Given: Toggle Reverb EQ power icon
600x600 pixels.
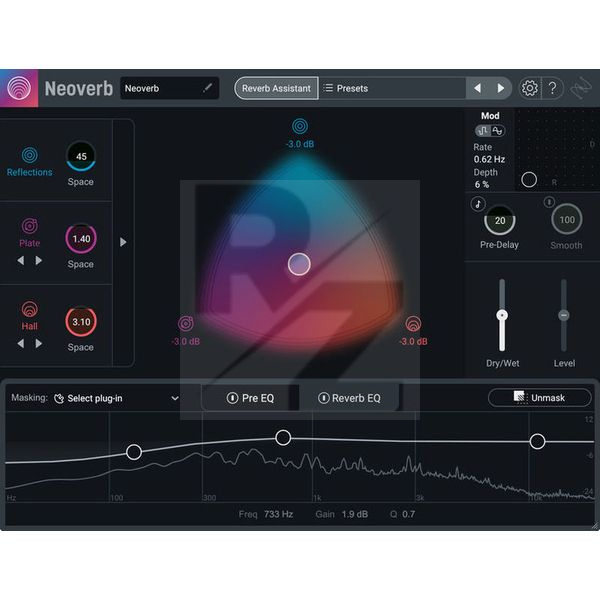Looking at the screenshot, I should click(323, 398).
